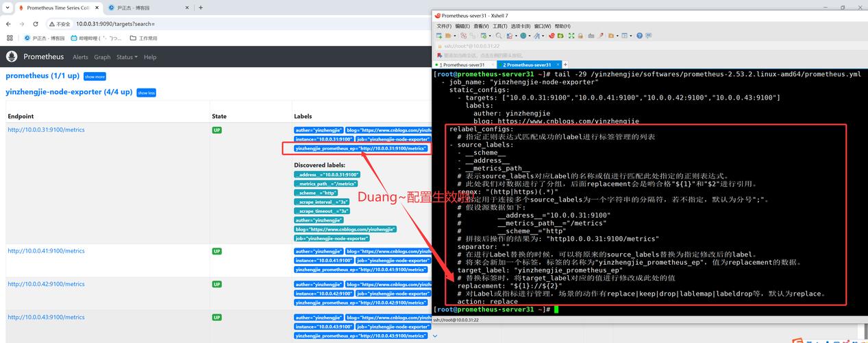Open the 查看(V) menu in Xshell

(482, 26)
